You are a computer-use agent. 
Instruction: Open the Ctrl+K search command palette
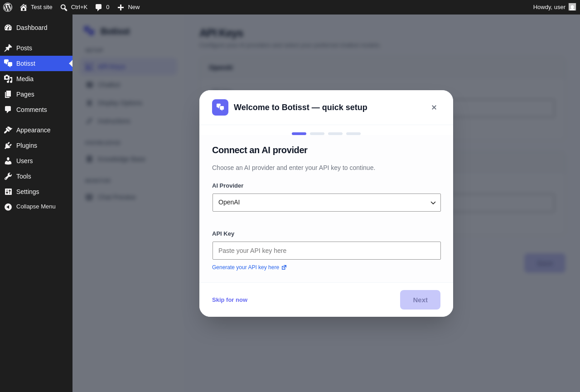[x=74, y=7]
